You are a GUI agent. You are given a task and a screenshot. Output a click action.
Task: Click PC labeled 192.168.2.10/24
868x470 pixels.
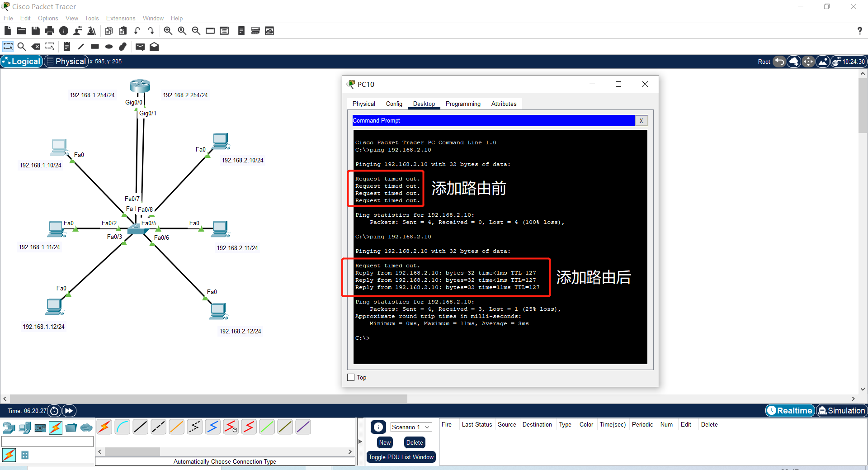click(x=221, y=142)
